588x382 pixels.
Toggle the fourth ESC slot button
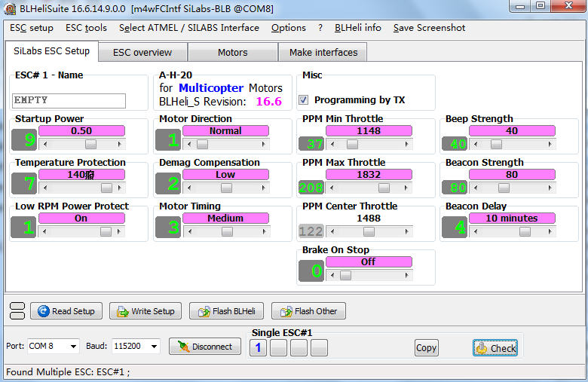[x=320, y=347]
